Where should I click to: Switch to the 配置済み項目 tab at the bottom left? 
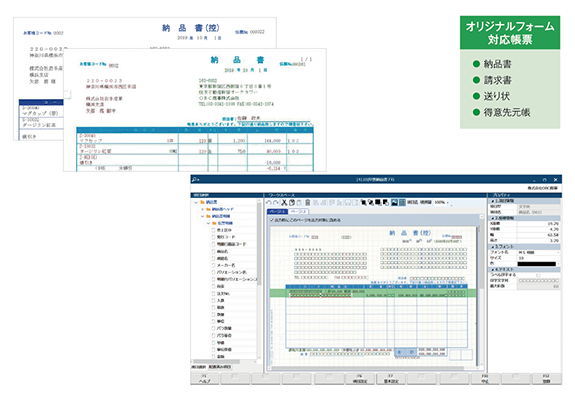220,367
